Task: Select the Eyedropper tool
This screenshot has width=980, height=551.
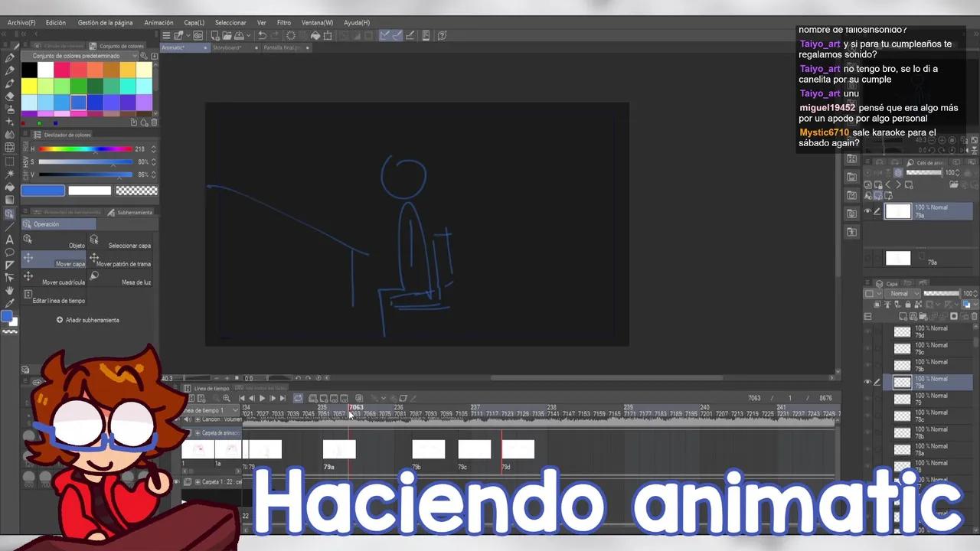Action: click(x=9, y=303)
